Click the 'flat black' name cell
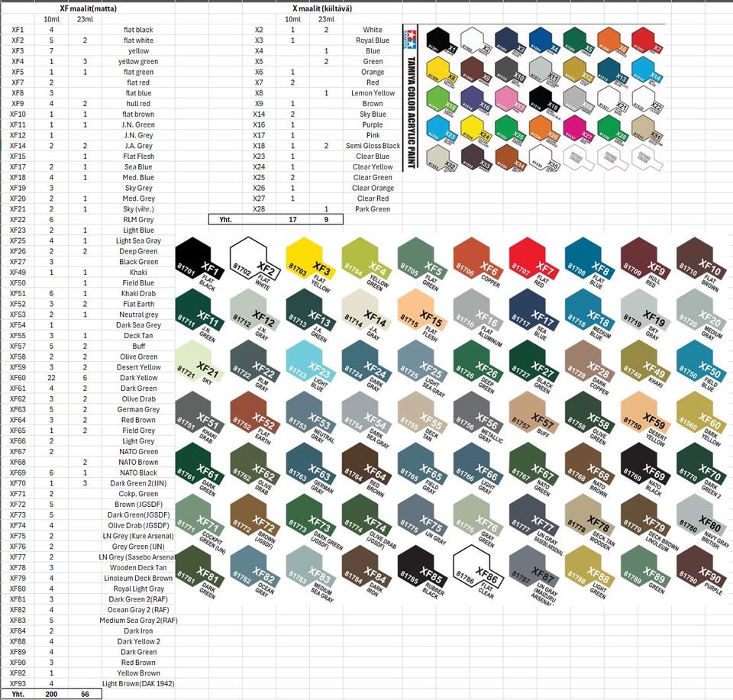The height and width of the screenshot is (700, 733). coord(138,30)
